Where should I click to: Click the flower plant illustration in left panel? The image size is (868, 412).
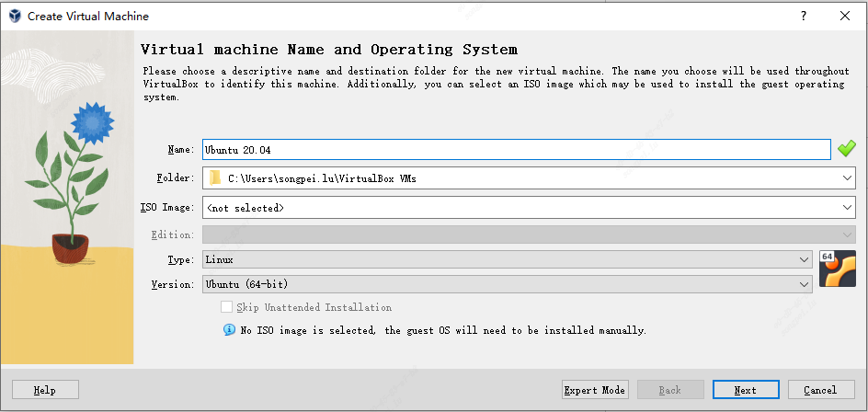[x=69, y=183]
